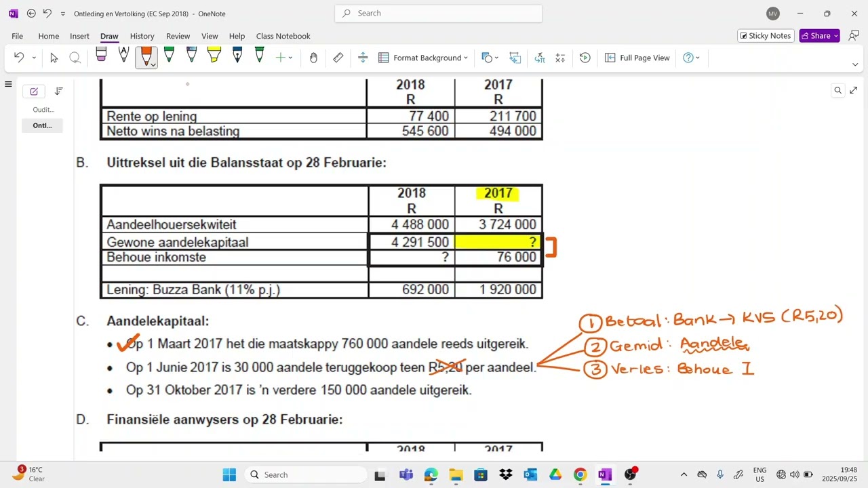Pick the last green pen
The width and height of the screenshot is (868, 488).
point(259,56)
